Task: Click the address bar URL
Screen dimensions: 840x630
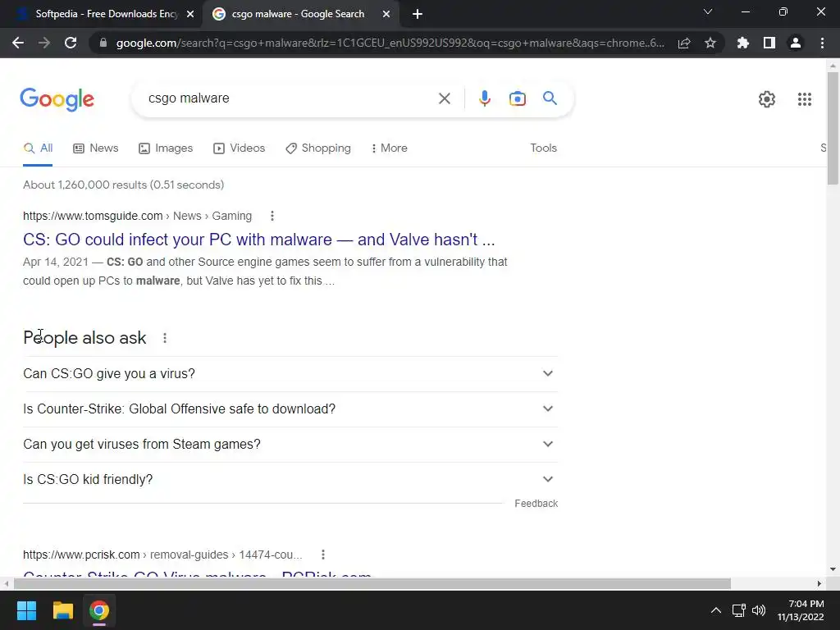Action: tap(390, 43)
